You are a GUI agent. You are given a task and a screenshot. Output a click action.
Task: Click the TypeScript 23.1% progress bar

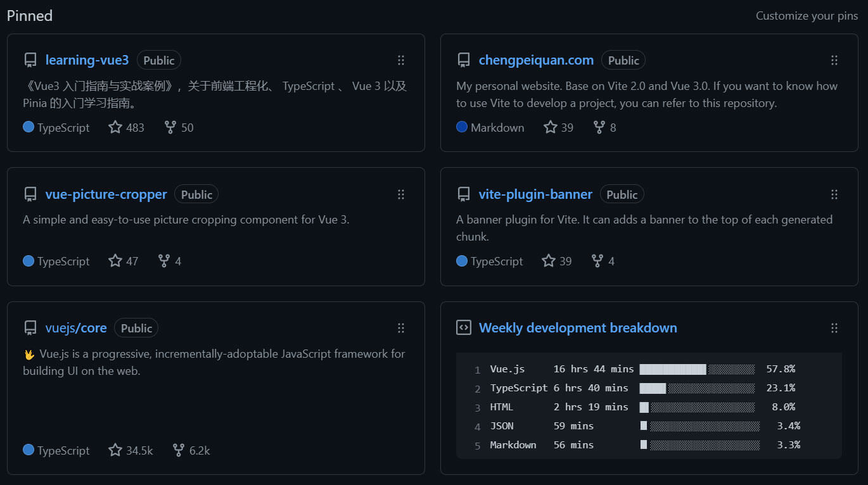click(697, 388)
